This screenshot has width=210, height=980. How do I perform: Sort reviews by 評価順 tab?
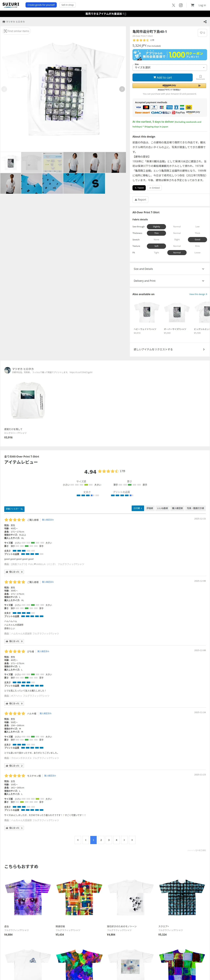pyautogui.click(x=150, y=508)
